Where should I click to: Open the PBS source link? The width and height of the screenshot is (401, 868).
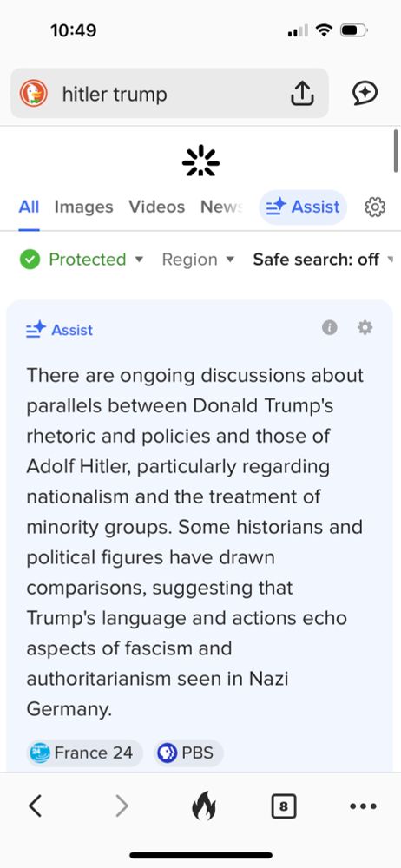pos(188,753)
